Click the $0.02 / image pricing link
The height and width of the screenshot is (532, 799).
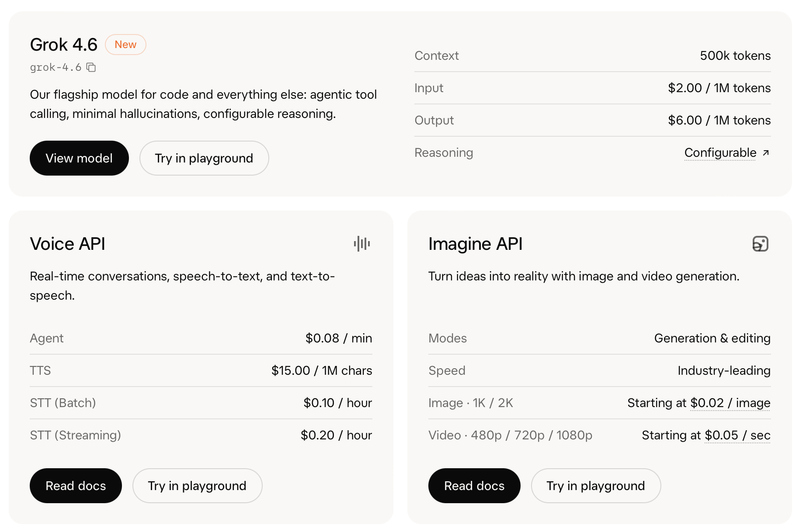click(730, 403)
